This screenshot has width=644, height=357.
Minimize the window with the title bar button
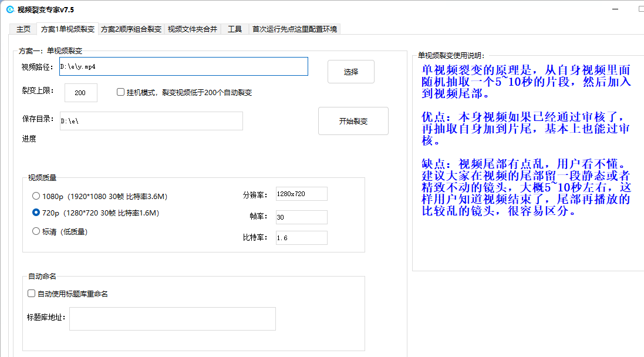[x=615, y=9]
